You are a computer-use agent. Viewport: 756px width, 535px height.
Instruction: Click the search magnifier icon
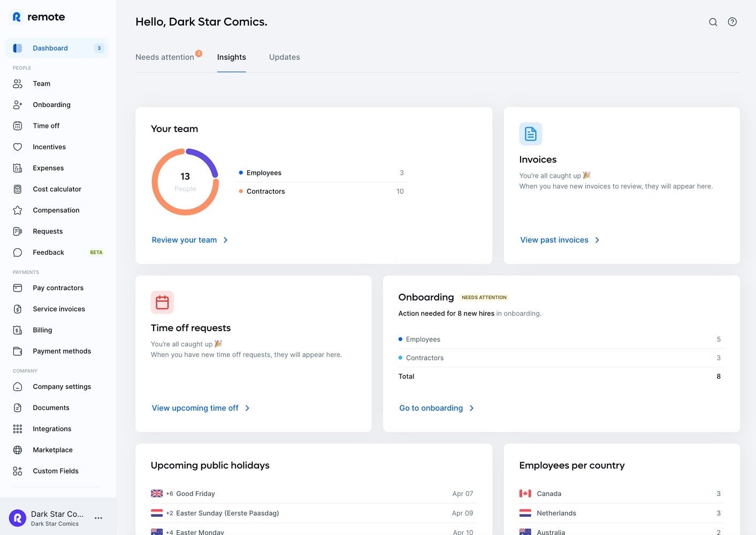pos(713,22)
